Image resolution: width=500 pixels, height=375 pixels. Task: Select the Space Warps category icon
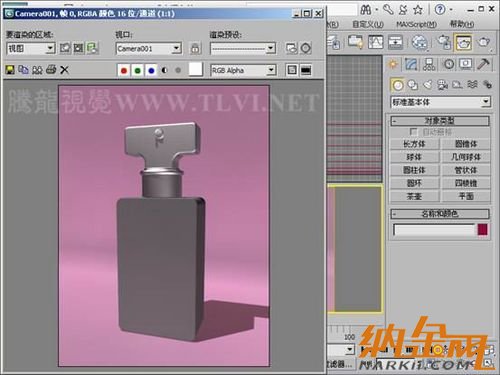pos(472,85)
